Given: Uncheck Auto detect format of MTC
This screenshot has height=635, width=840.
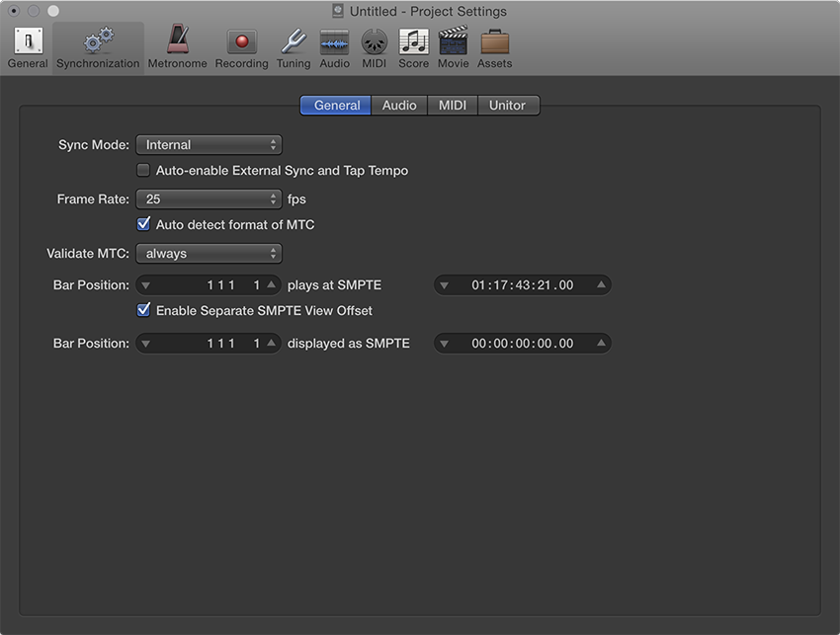Looking at the screenshot, I should (x=143, y=224).
